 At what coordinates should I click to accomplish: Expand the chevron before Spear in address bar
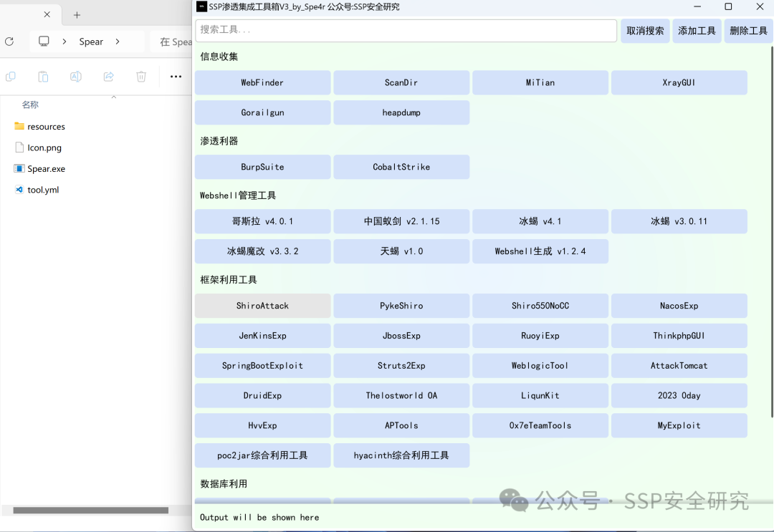click(x=64, y=42)
